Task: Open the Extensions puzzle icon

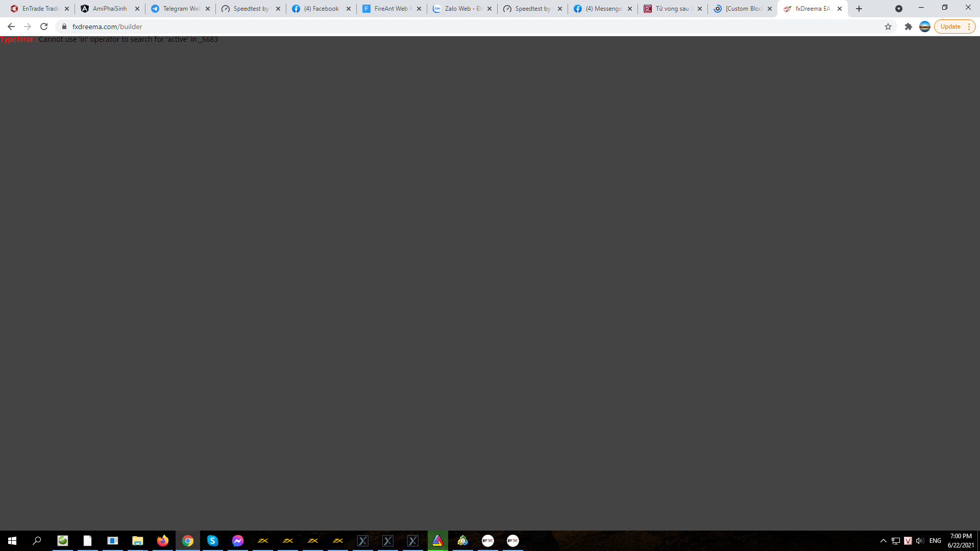Action: tap(909, 27)
